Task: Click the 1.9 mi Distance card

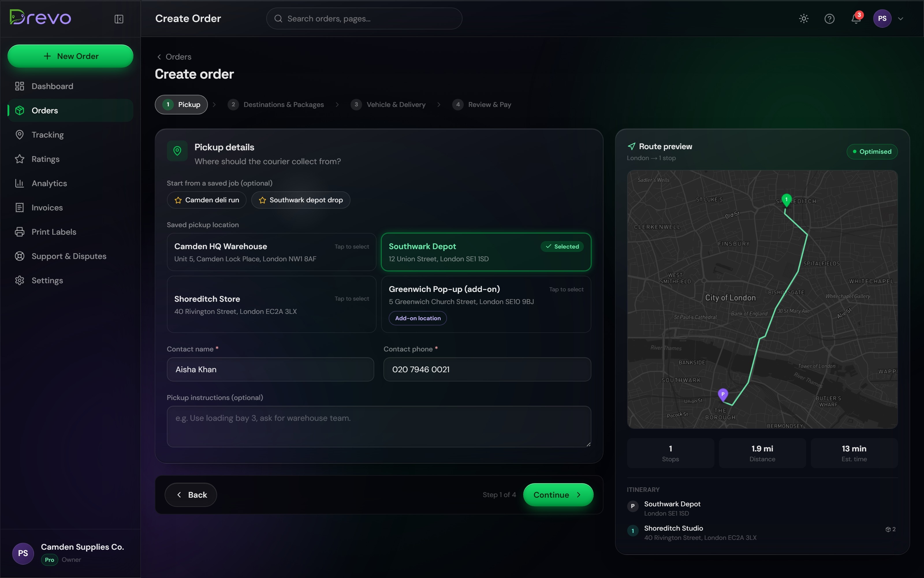Action: (x=762, y=453)
